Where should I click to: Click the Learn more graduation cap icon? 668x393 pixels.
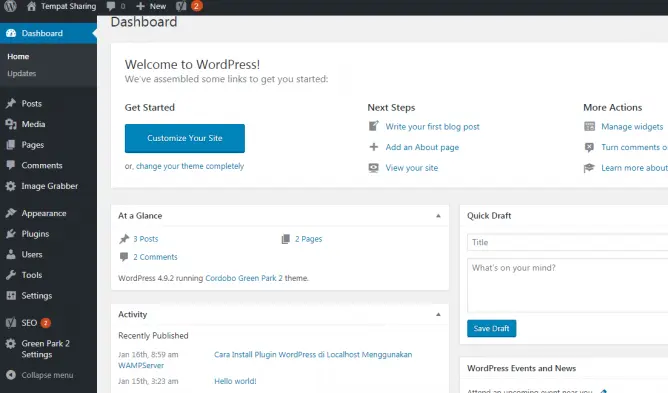click(x=589, y=168)
